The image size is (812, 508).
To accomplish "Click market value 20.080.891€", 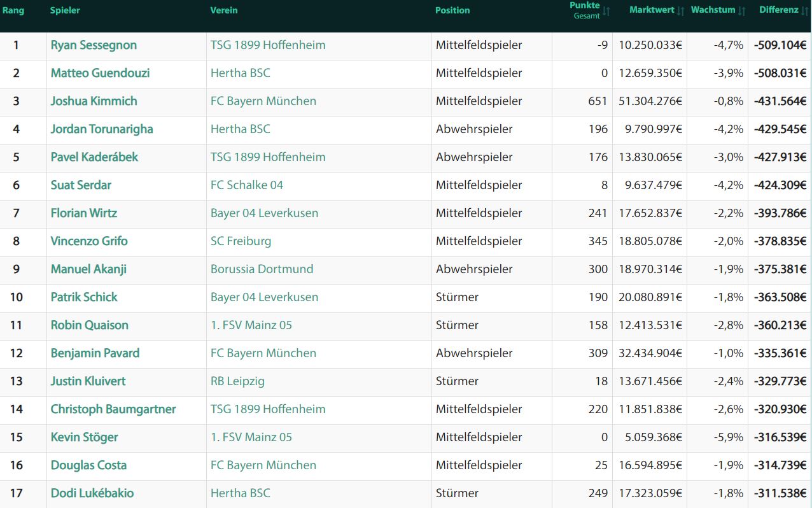I will (x=650, y=297).
